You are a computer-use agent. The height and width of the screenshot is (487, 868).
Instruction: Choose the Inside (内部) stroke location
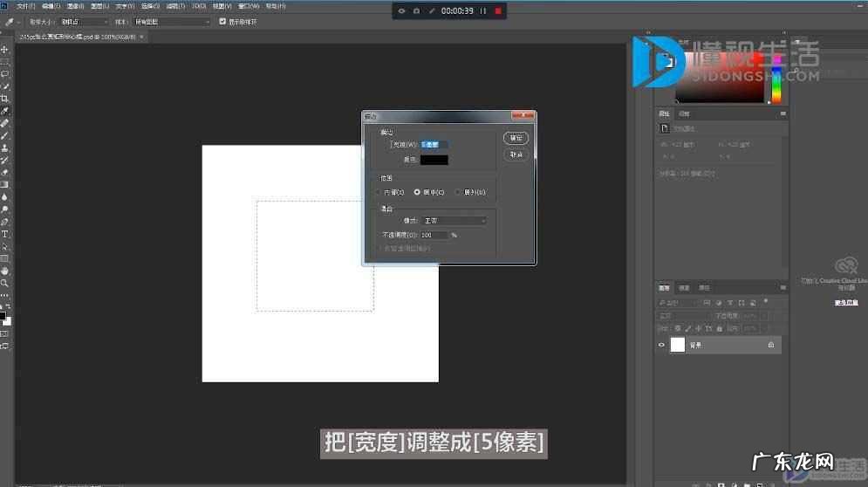click(x=379, y=192)
